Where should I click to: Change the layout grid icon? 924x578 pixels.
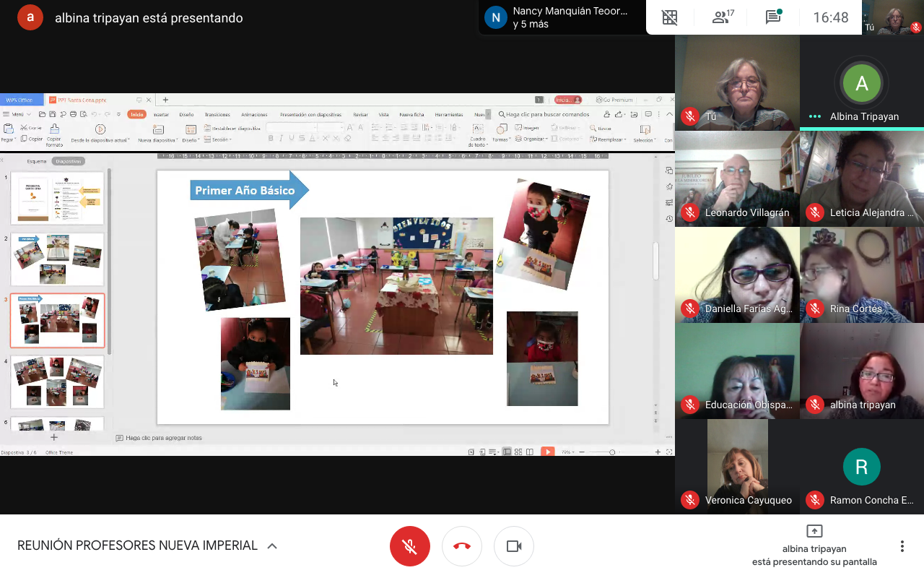pyautogui.click(x=670, y=17)
